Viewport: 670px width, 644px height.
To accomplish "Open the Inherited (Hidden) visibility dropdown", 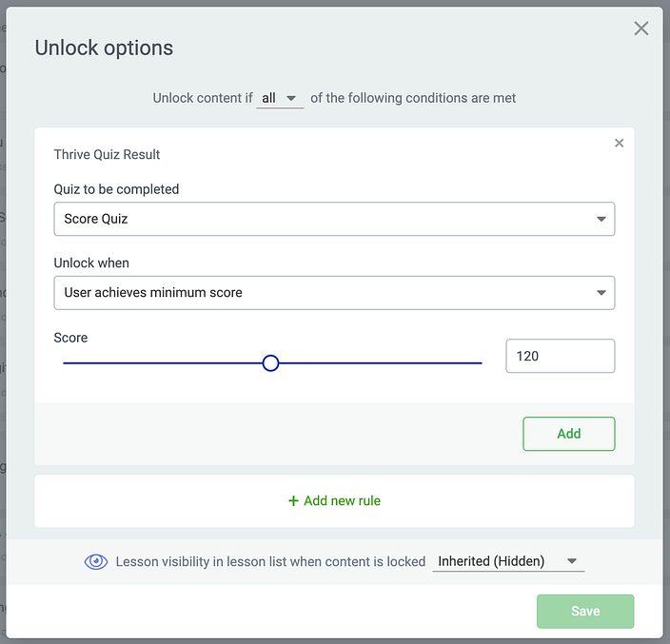I will pyautogui.click(x=508, y=561).
